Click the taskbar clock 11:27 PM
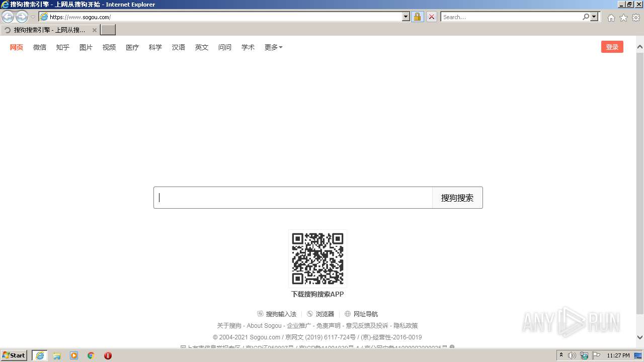Viewport: 644px width, 362px height. 618,355
